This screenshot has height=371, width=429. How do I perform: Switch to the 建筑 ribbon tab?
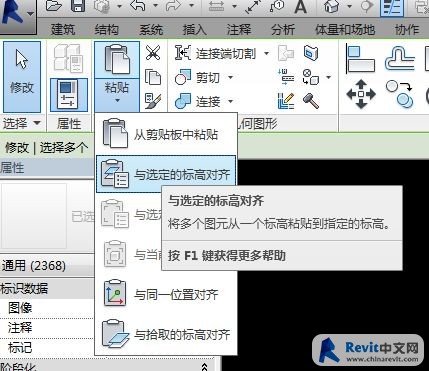click(63, 30)
